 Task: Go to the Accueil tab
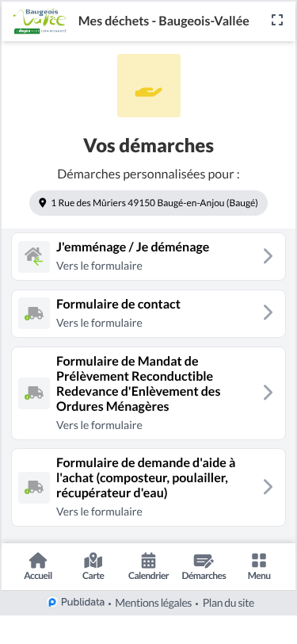click(38, 566)
